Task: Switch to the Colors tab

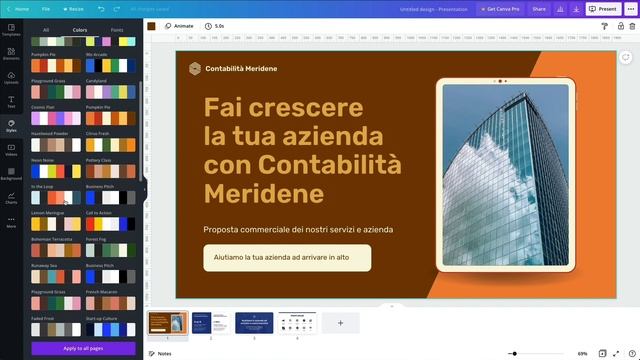Action: point(80,30)
